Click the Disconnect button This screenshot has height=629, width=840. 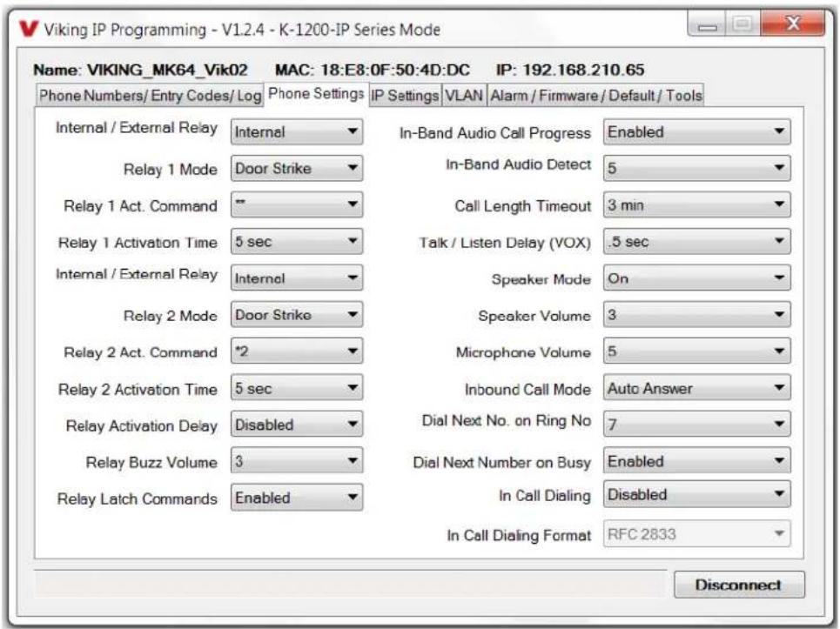[739, 585]
